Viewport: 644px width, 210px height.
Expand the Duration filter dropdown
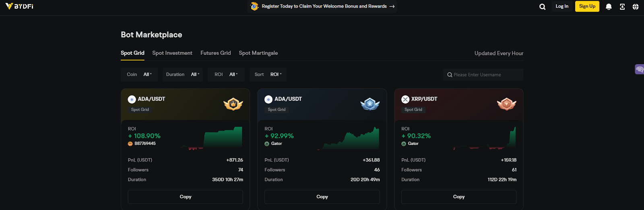pos(183,75)
